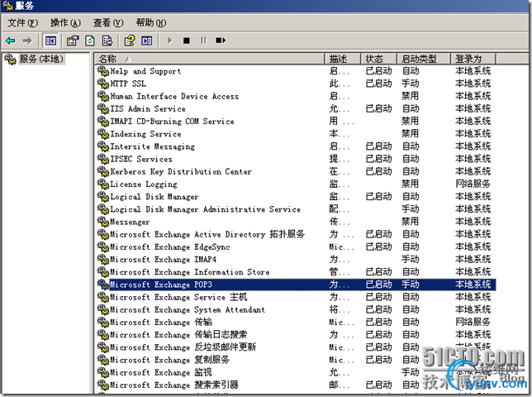
Task: Click the gear icon of Indexing Service
Action: pyautogui.click(x=102, y=134)
